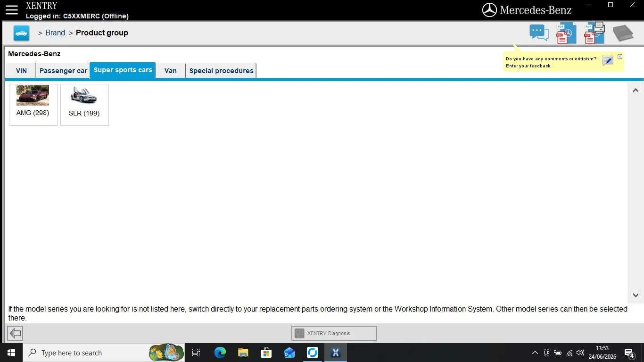644x362 pixels.
Task: Open the feedback chat bubbles icon
Action: [539, 33]
